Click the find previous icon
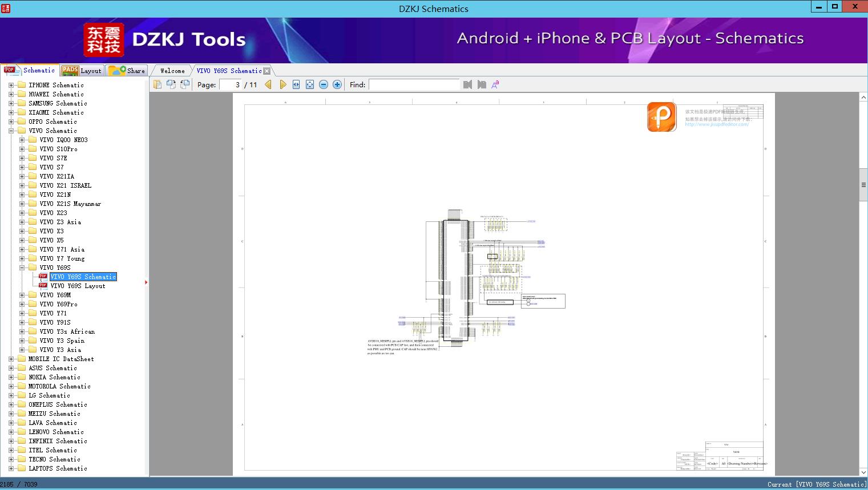 pos(468,84)
